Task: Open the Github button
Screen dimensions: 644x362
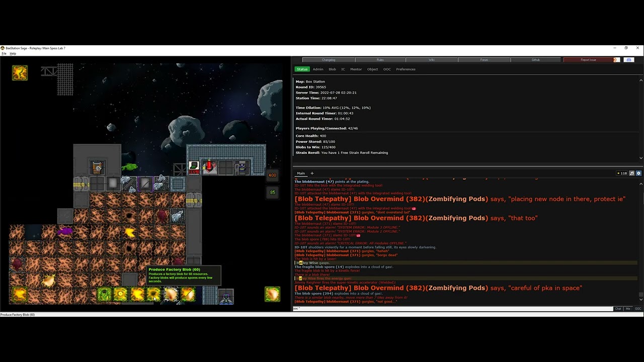Action: click(536, 60)
